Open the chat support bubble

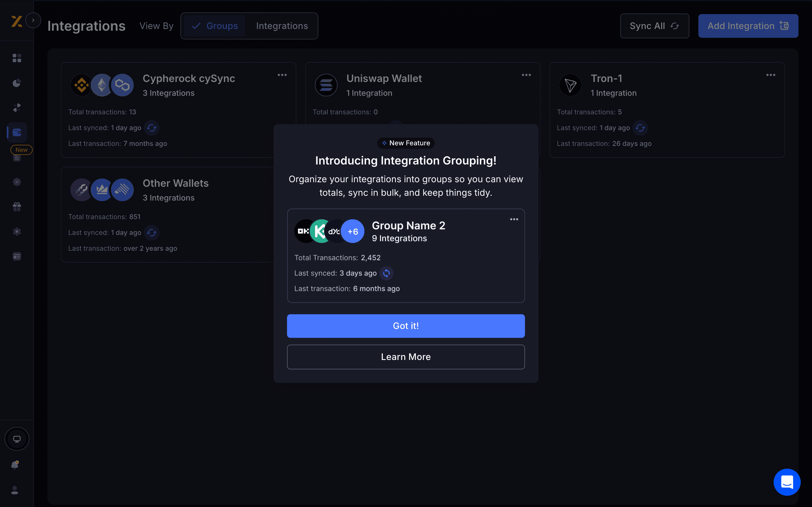[x=787, y=482]
